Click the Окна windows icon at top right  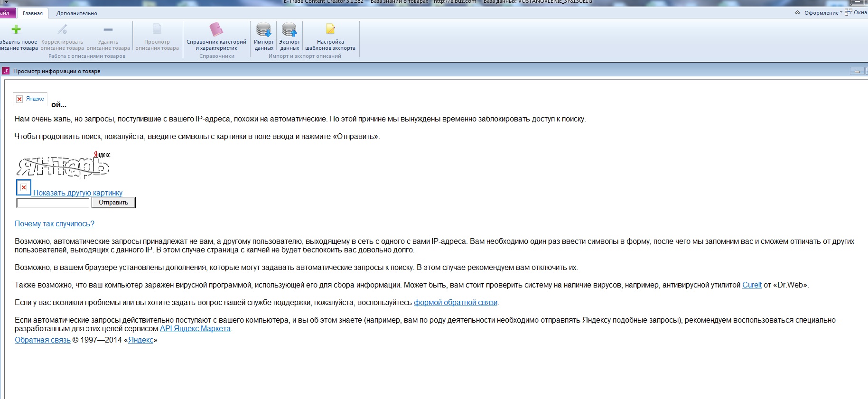pos(848,12)
